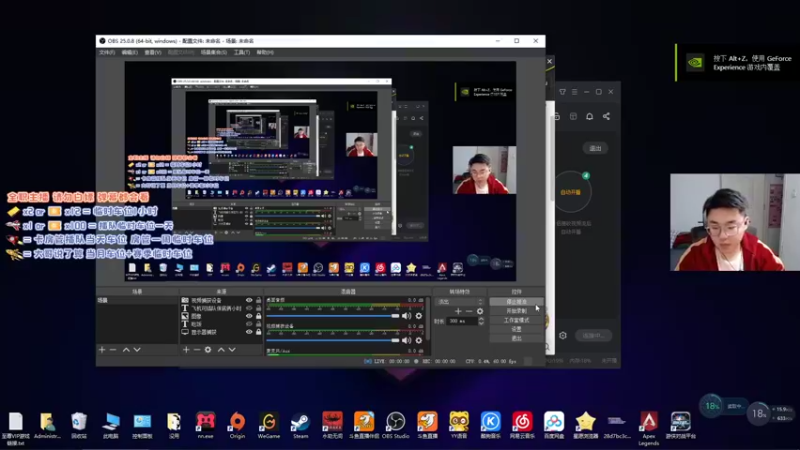
Task: Open the Origin desktop shortcut
Action: click(x=237, y=425)
